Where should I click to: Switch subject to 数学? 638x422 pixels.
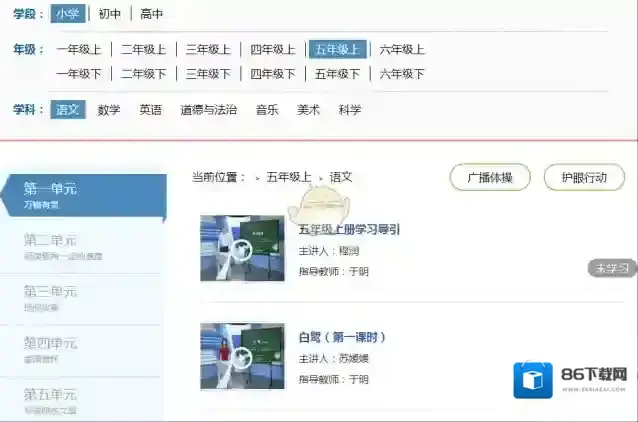109,110
